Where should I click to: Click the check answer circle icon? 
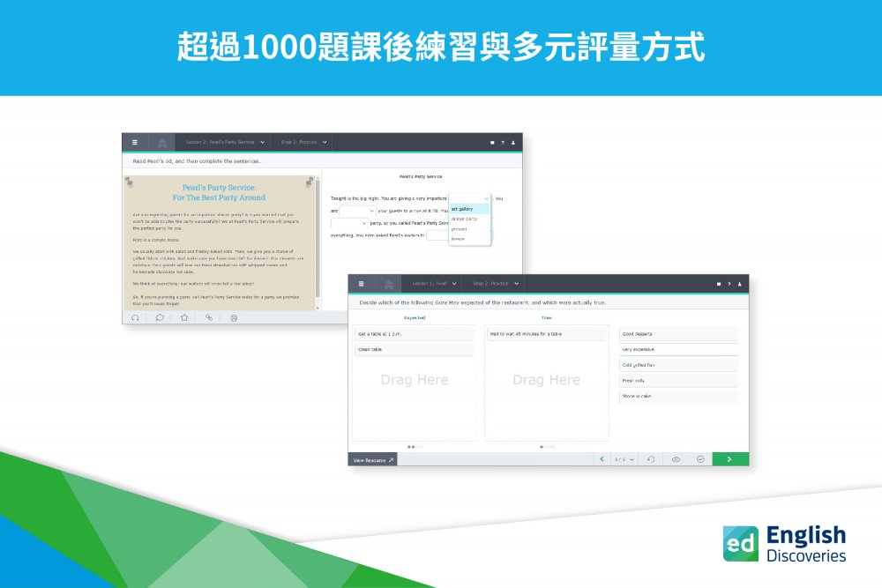coord(699,459)
